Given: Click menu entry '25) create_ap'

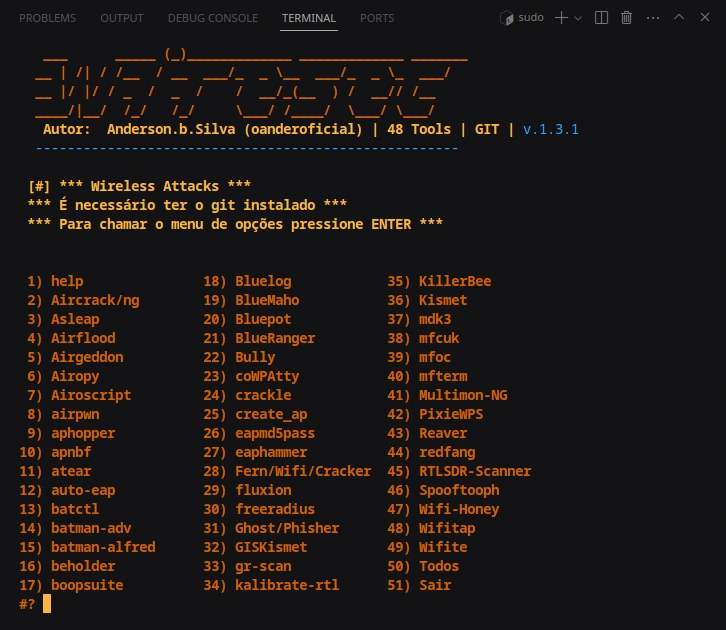Looking at the screenshot, I should [255, 414].
